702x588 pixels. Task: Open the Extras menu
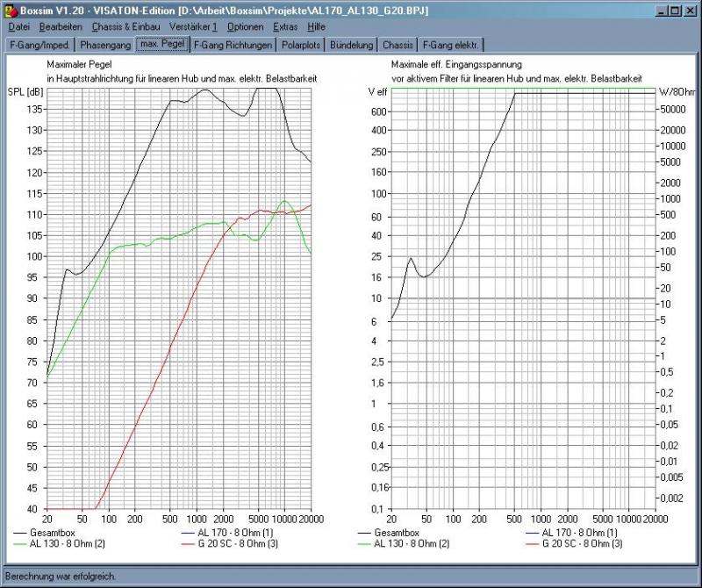click(x=285, y=27)
